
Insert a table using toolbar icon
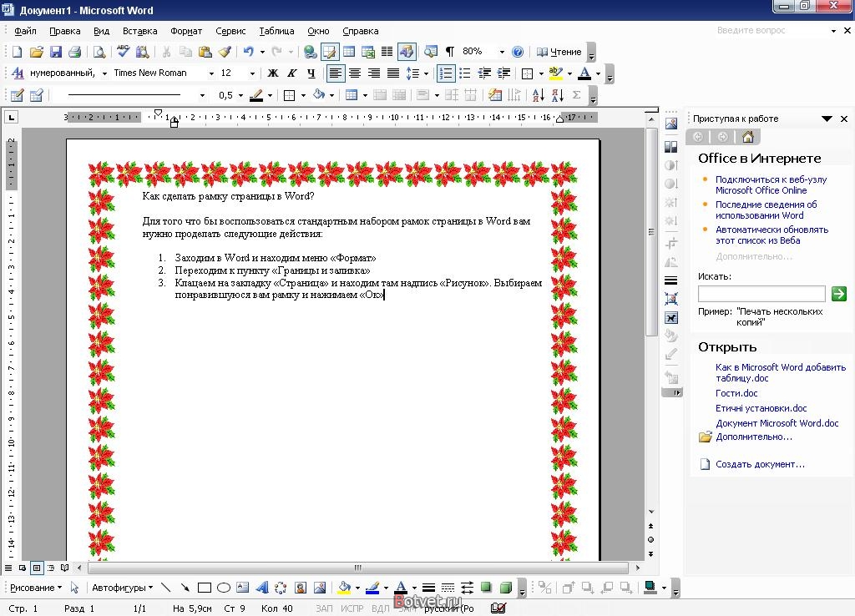(x=349, y=52)
